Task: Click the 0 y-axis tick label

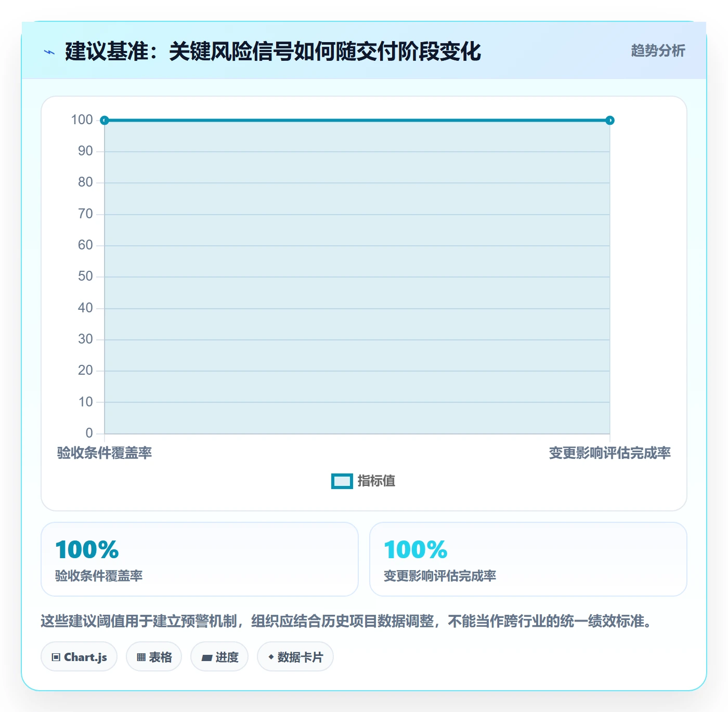Action: pos(89,433)
